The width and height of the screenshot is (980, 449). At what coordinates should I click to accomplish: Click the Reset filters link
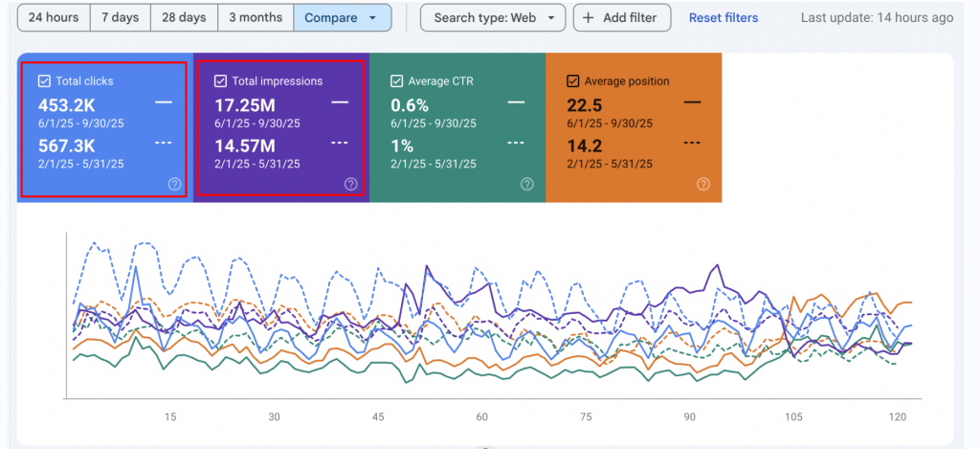[723, 18]
